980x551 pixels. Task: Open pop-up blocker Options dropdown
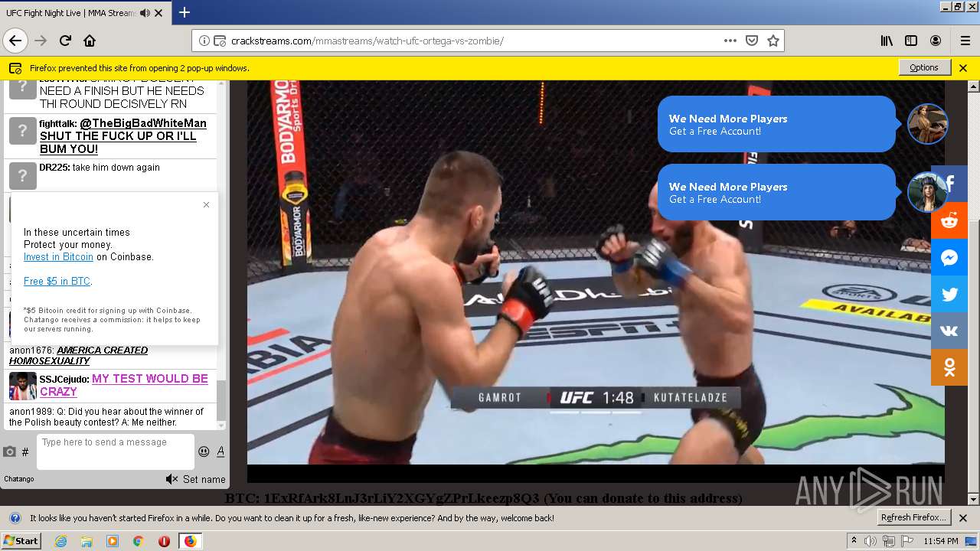[924, 67]
